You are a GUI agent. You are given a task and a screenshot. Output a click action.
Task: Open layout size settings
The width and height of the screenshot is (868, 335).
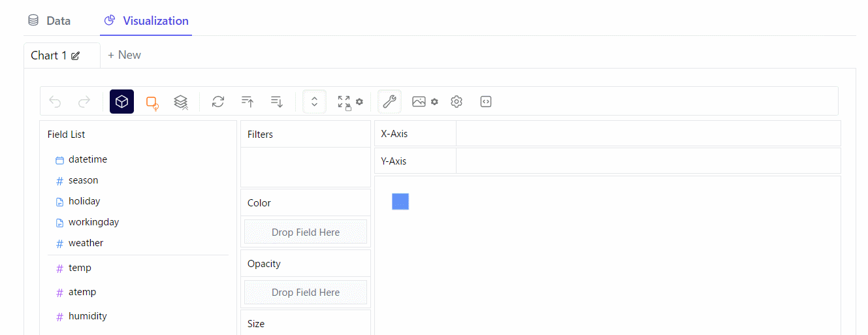coord(349,102)
